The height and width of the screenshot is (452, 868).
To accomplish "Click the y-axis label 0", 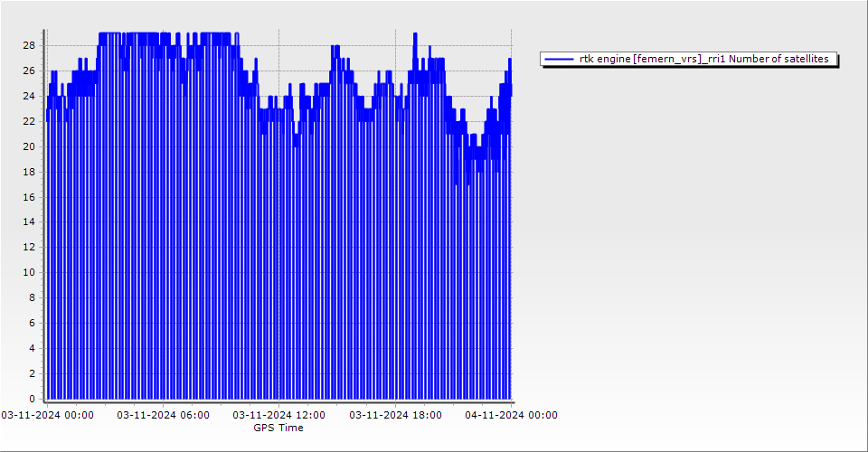I will tap(32, 399).
